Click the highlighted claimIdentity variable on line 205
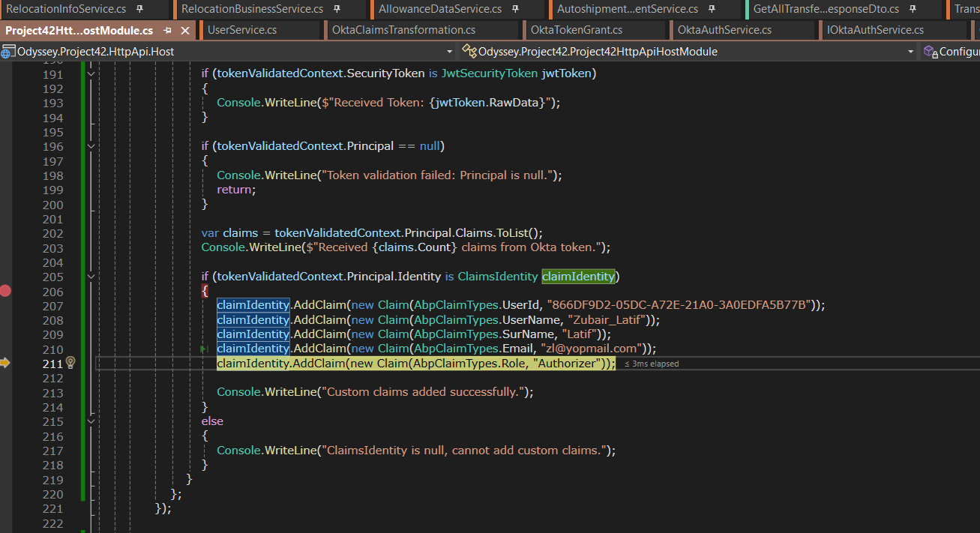 [578, 277]
